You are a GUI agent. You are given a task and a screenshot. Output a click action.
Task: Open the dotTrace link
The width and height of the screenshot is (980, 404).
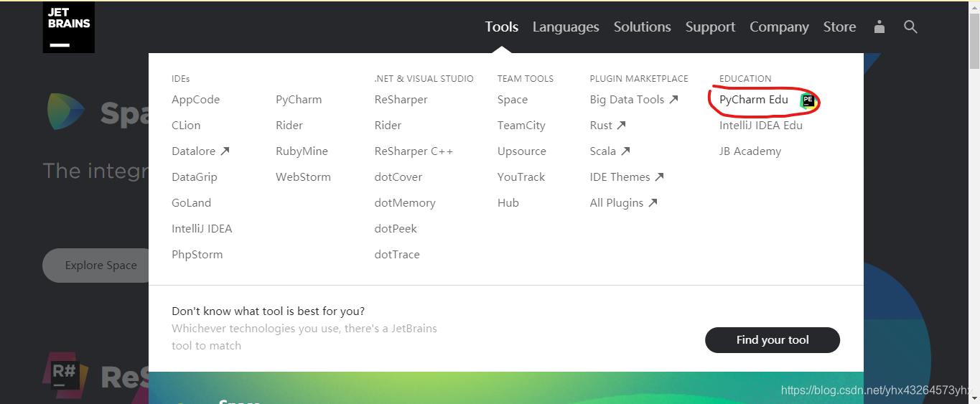point(397,255)
